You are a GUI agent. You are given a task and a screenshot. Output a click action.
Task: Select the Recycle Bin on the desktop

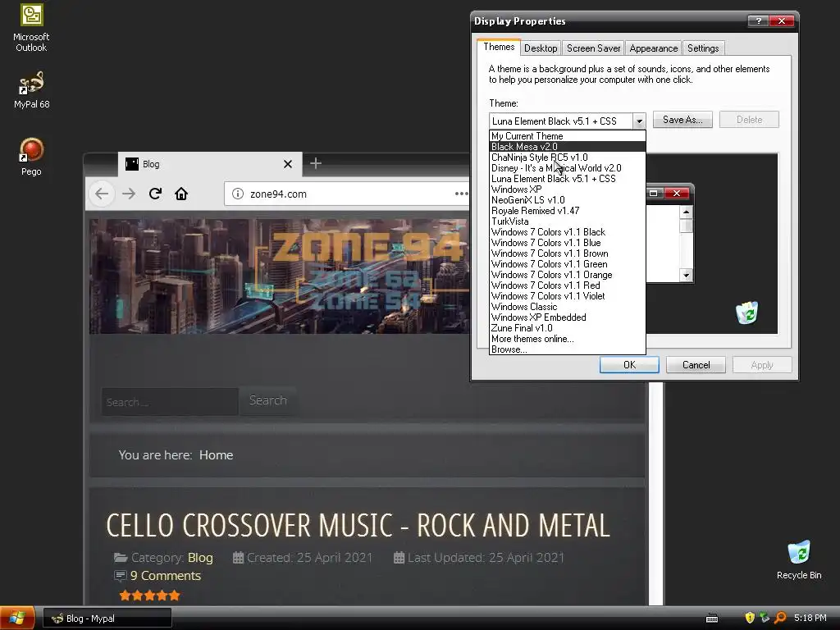(x=799, y=559)
